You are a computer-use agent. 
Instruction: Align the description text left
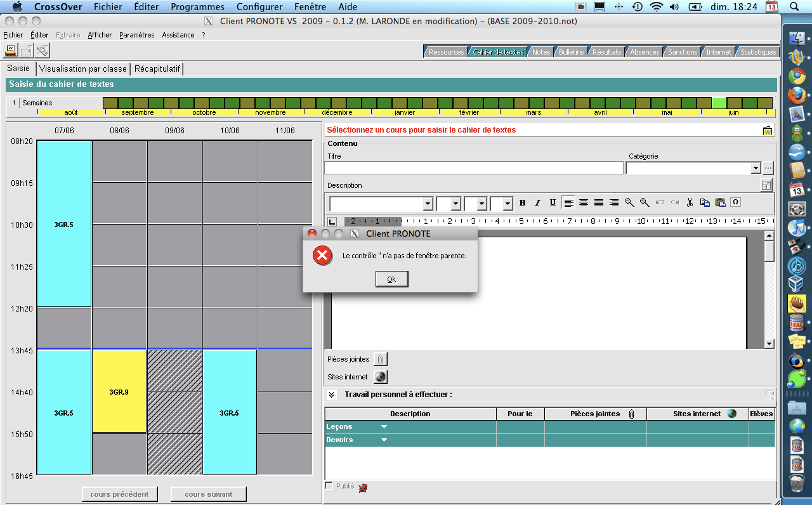click(x=568, y=203)
